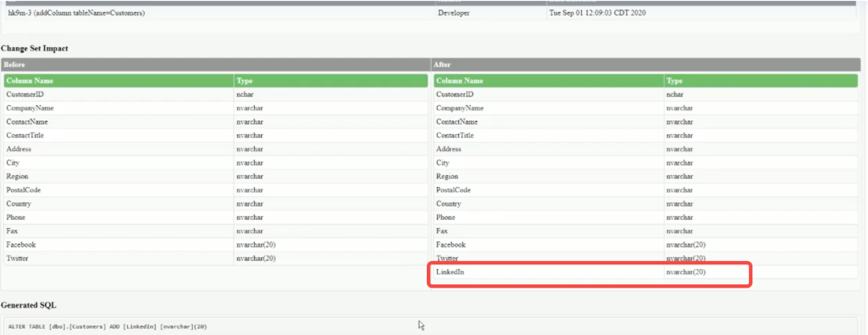The height and width of the screenshot is (335, 868).
Task: Select Country's nvarchar type in After table
Action: [x=680, y=204]
